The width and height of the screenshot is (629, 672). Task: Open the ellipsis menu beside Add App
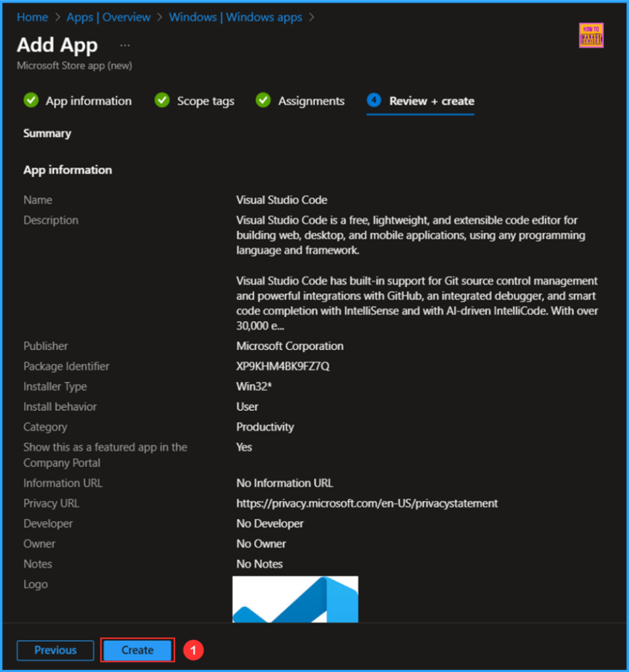(125, 45)
